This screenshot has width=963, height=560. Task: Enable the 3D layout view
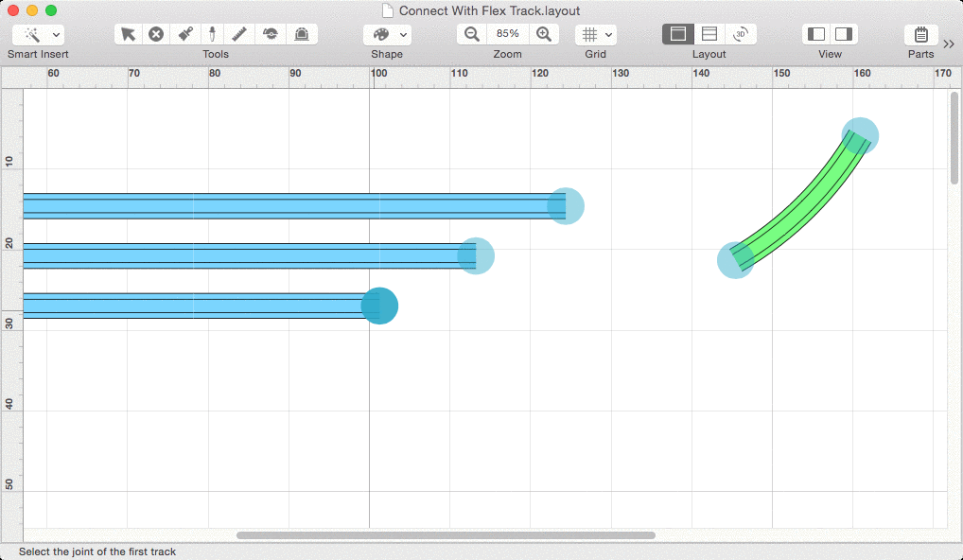(741, 34)
